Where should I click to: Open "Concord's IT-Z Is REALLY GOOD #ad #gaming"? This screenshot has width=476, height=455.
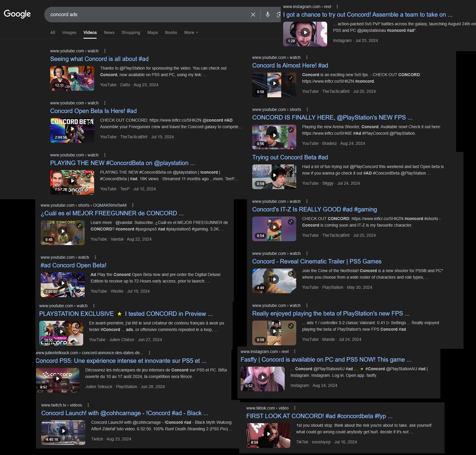[314, 209]
